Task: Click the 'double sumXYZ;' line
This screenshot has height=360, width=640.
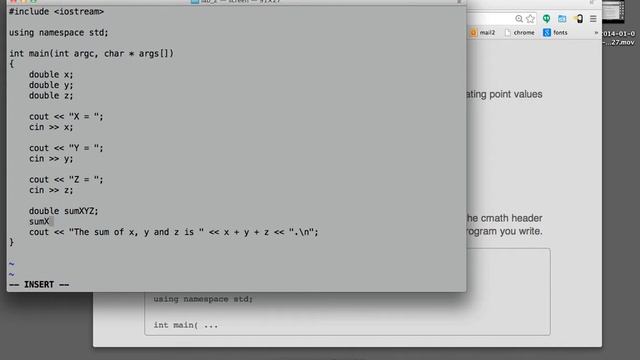Action: 64,211
